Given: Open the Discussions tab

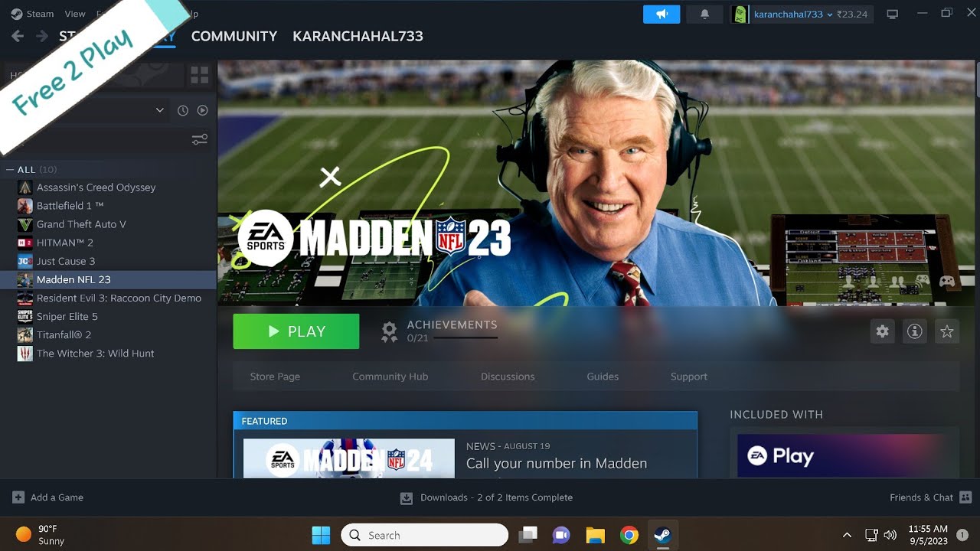Looking at the screenshot, I should coord(508,377).
